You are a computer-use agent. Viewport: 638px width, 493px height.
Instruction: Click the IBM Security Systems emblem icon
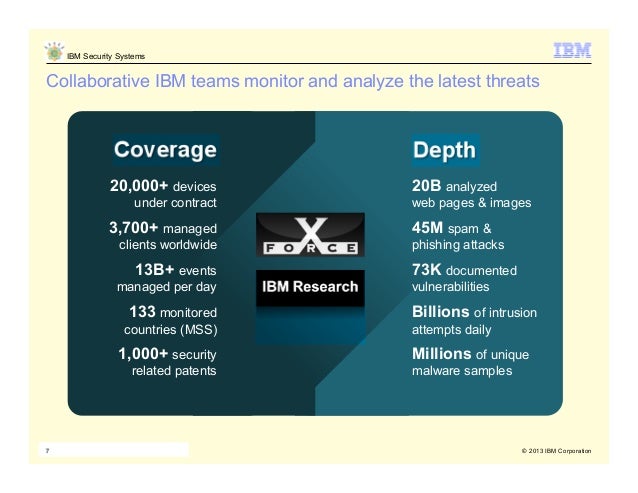pos(54,51)
